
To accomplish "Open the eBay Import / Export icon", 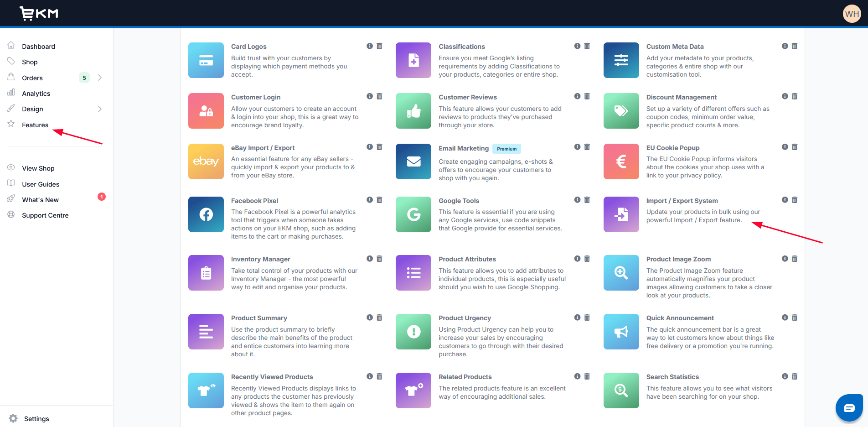I will pyautogui.click(x=206, y=161).
